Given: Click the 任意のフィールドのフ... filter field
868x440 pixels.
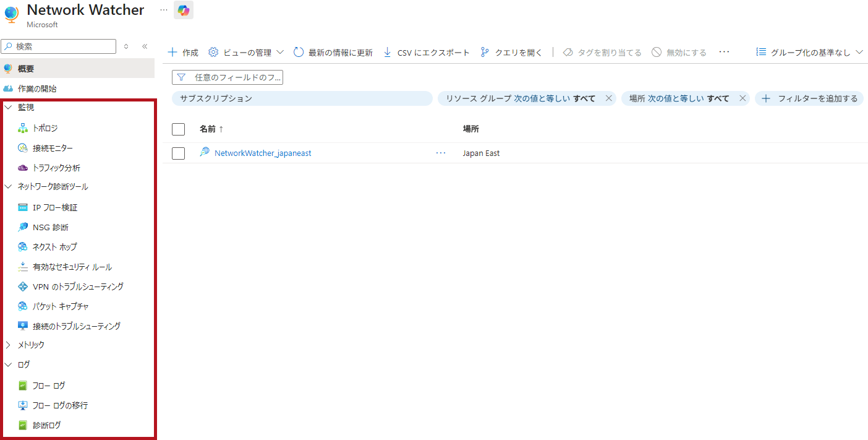Looking at the screenshot, I should (x=228, y=77).
